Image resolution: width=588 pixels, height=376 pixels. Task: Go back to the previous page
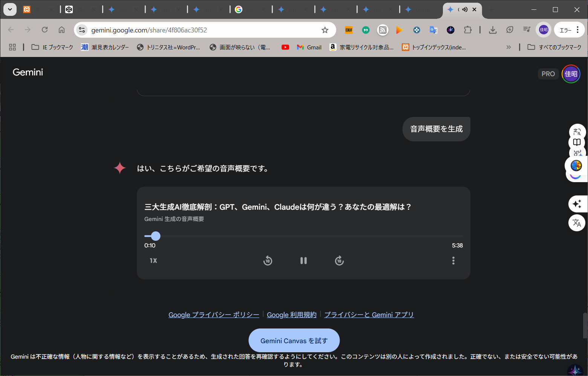11,30
